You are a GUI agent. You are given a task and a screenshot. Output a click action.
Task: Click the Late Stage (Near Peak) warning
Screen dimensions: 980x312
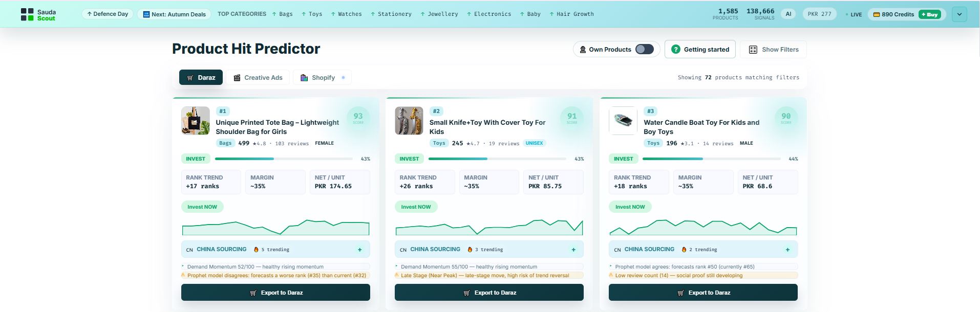tap(489, 275)
